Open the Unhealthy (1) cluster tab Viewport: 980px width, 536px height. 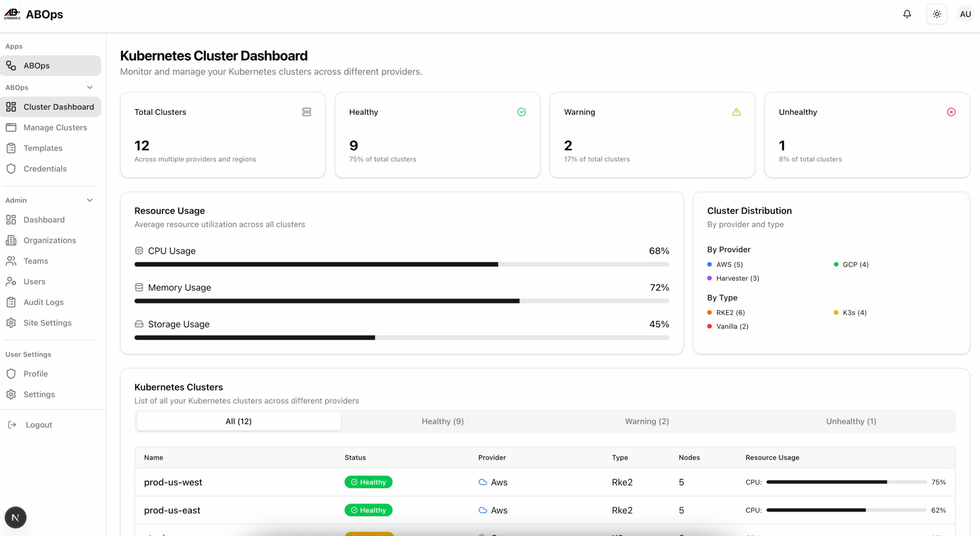point(851,421)
